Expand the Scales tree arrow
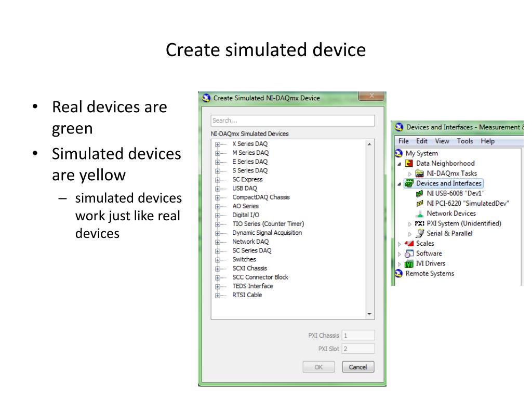Screen dimensions: 532x399 [x=400, y=244]
